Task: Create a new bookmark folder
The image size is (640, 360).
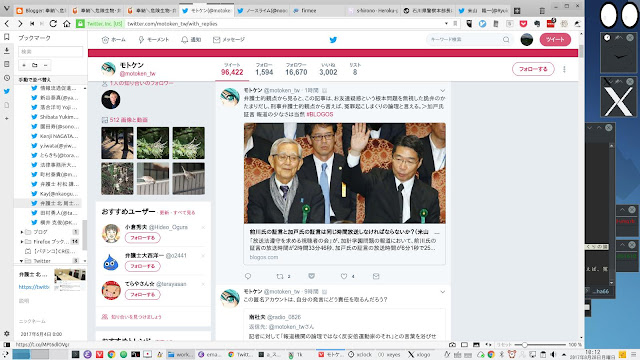Action: pos(35,65)
